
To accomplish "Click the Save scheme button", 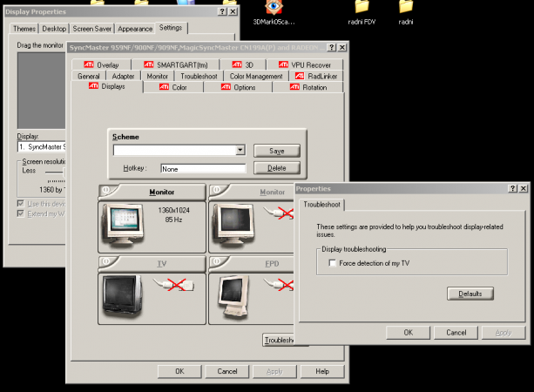I will click(x=276, y=151).
